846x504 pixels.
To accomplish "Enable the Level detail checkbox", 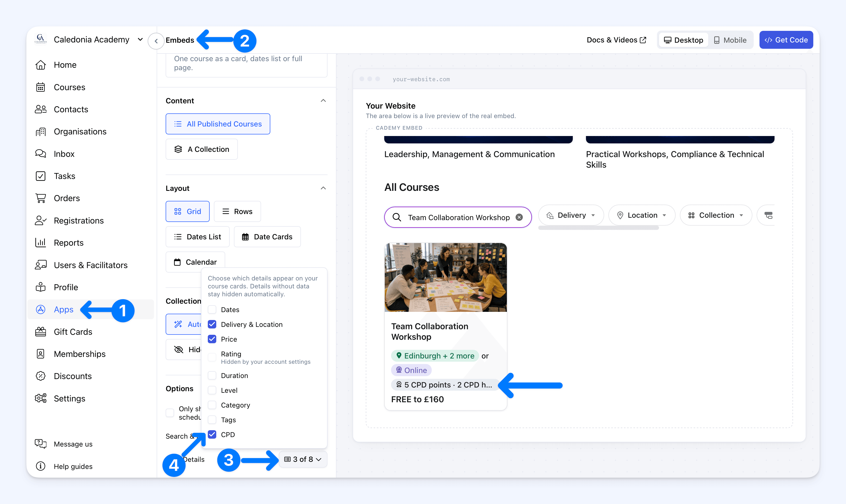I will pyautogui.click(x=212, y=390).
